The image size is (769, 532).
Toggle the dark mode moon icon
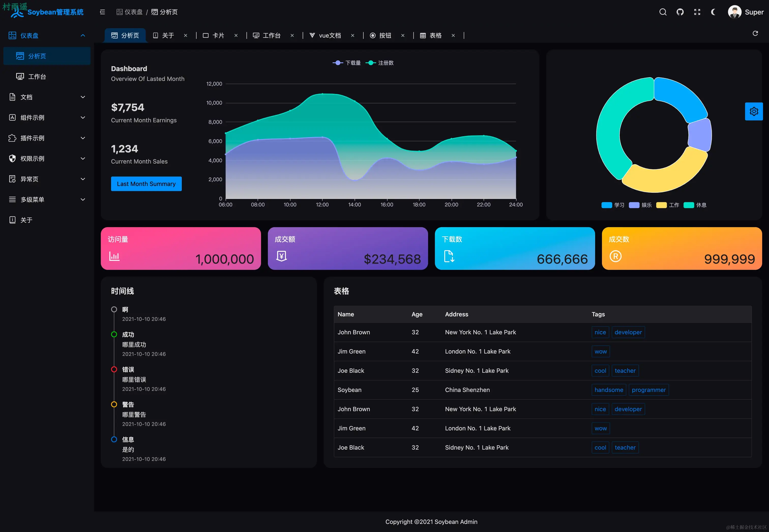pyautogui.click(x=713, y=12)
